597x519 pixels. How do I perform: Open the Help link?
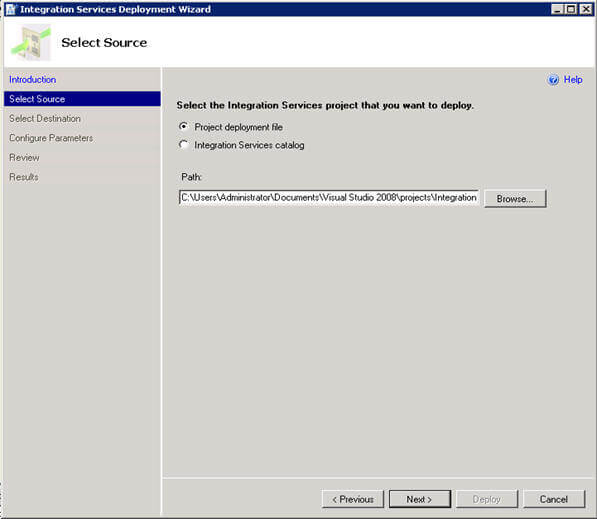573,80
